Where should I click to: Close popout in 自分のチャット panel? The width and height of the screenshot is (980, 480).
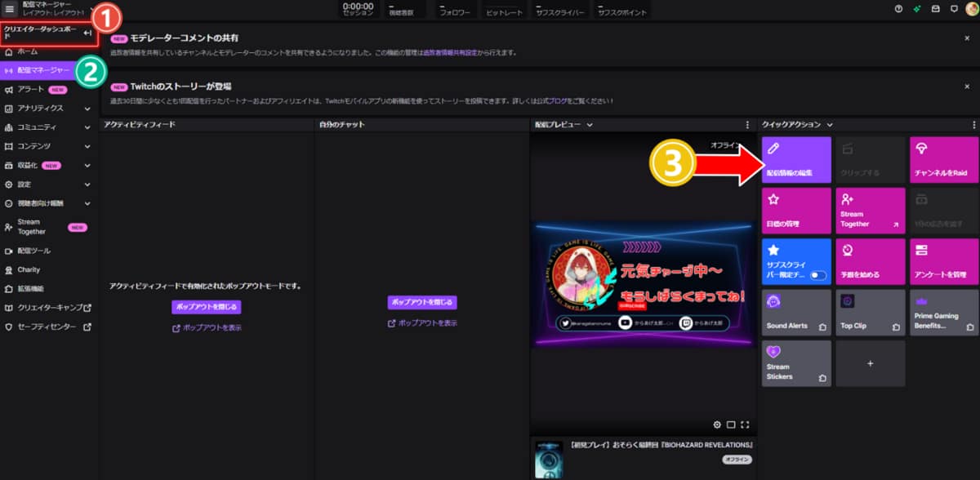pos(421,302)
